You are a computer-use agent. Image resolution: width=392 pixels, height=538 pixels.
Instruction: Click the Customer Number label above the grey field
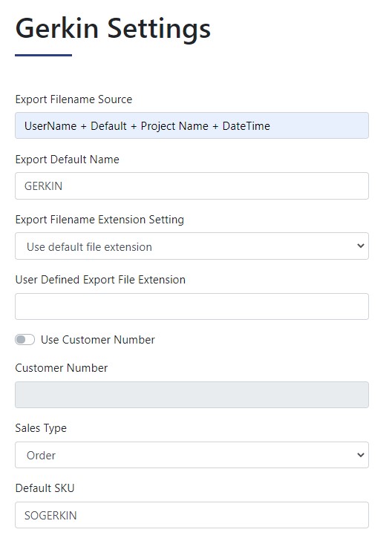click(62, 368)
